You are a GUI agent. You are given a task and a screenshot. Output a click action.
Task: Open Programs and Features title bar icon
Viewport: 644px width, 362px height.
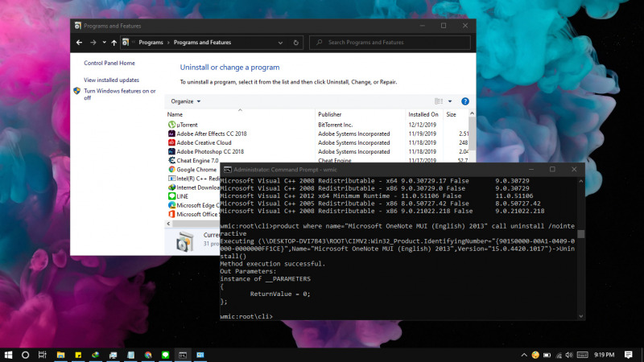[77, 26]
